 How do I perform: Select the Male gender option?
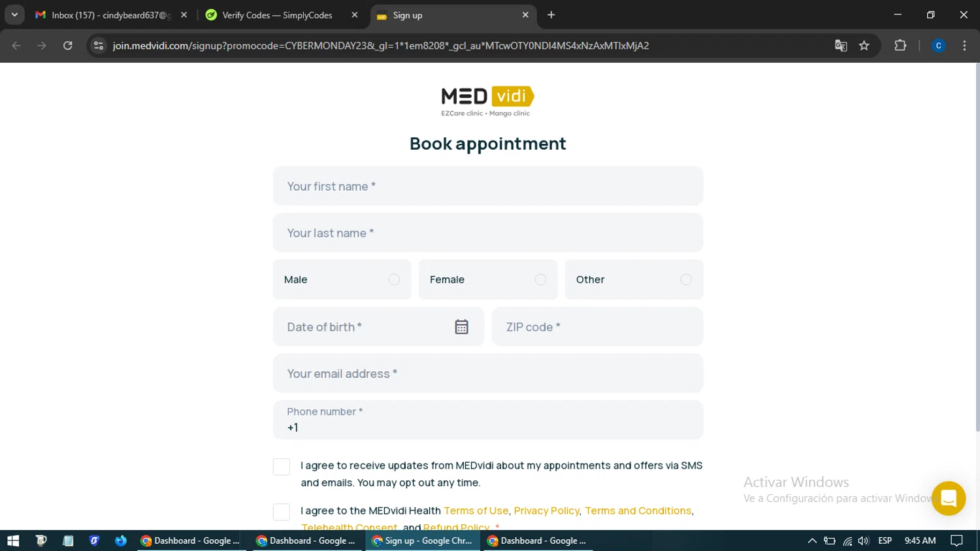point(342,280)
